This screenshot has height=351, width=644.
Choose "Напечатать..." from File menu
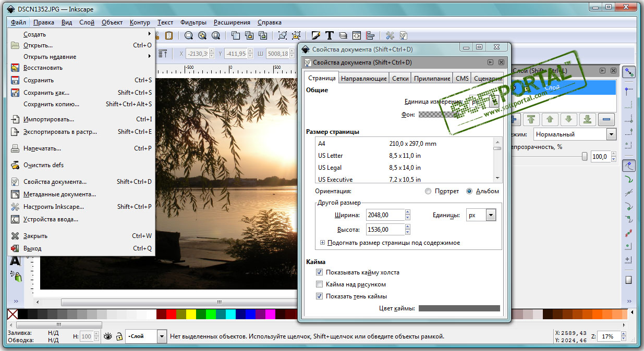(x=82, y=148)
